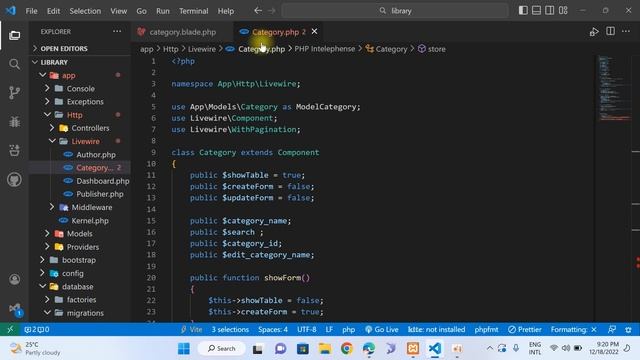
Task: Open the Accounts menu icon
Action: coord(14,280)
